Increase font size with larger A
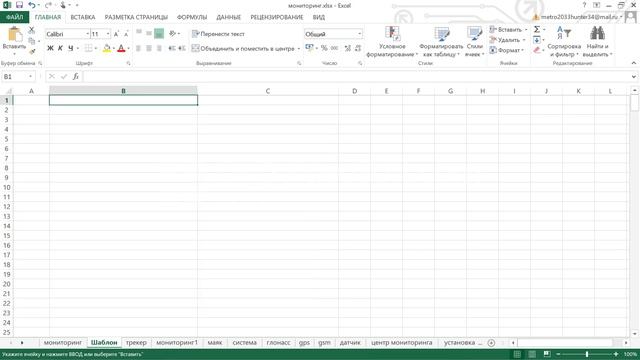Viewport: 640px width, 360px height. 116,34
